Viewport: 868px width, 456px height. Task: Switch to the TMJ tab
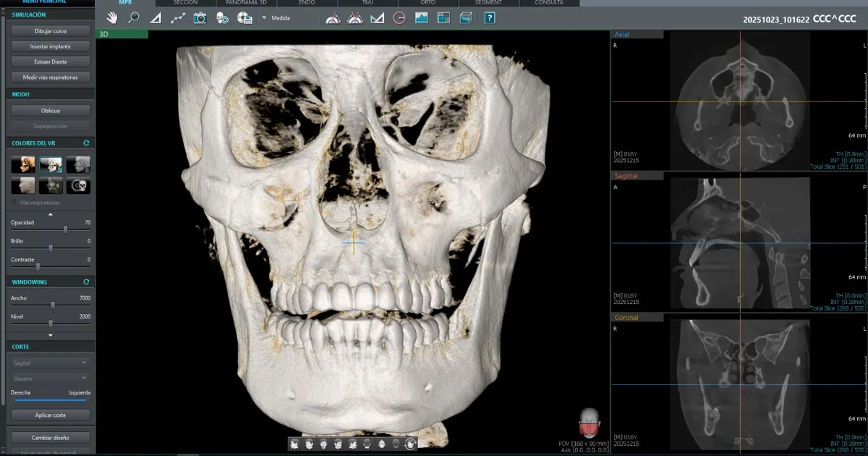(367, 3)
